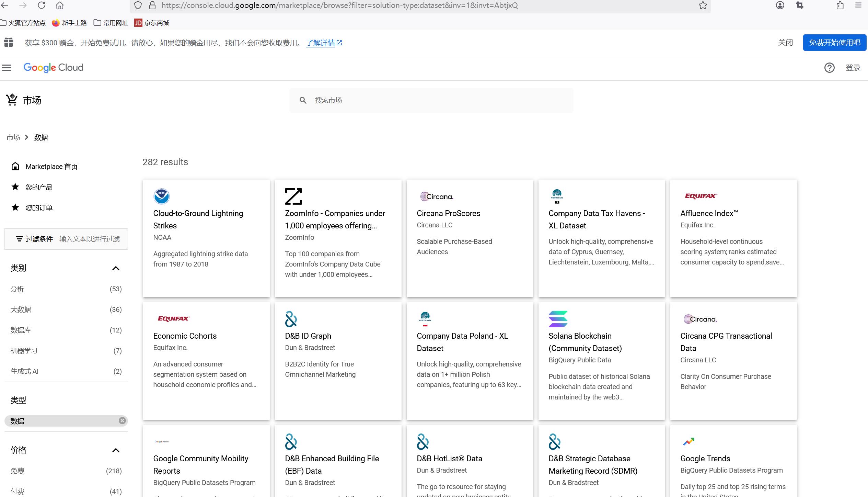Click the 过滤条件 filter text input

90,239
